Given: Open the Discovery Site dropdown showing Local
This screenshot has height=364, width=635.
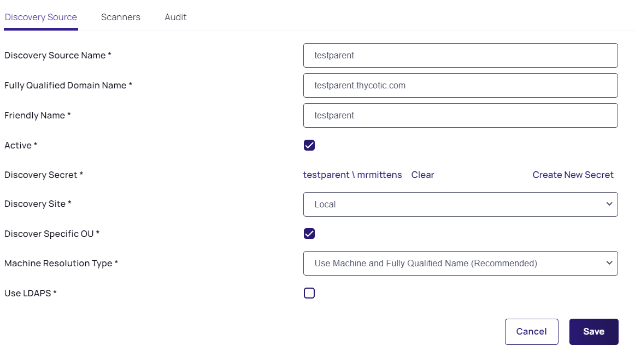Looking at the screenshot, I should pos(460,204).
